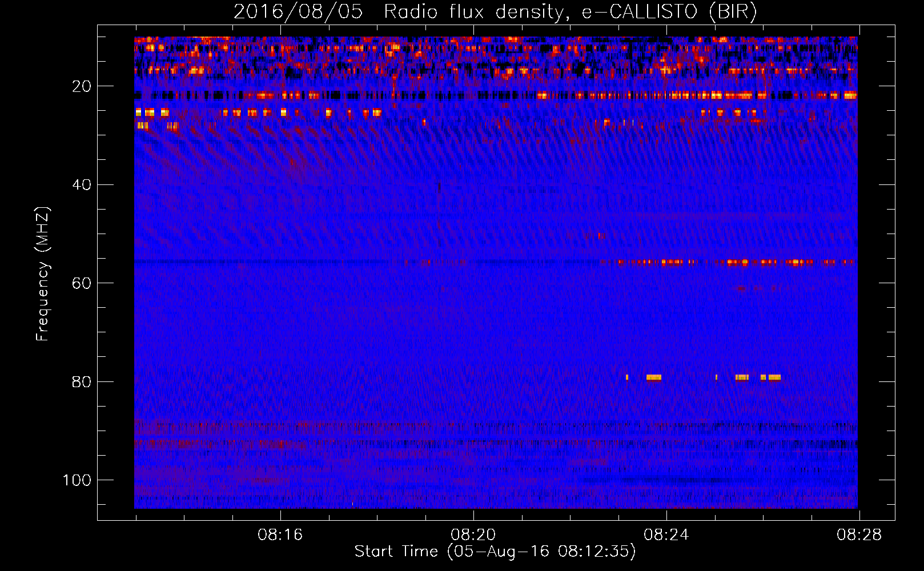
Task: Click the frequency tick label '40'
Action: click(x=82, y=184)
